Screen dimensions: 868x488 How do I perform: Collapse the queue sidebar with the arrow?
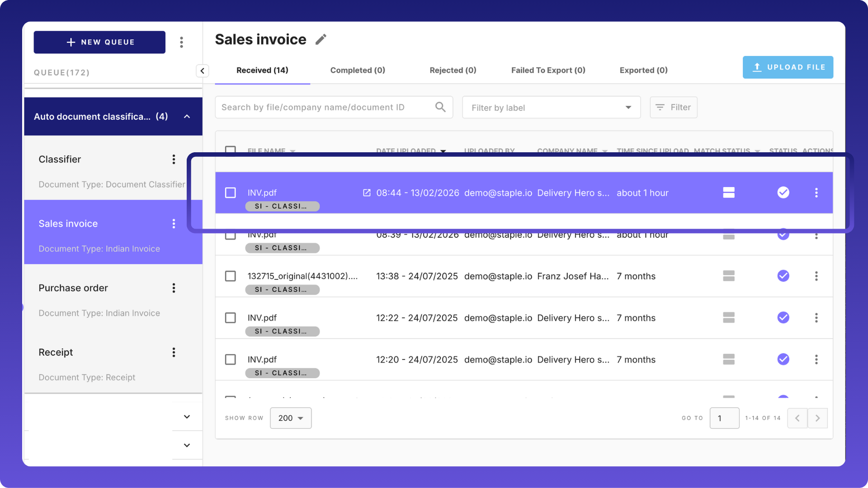(x=203, y=71)
